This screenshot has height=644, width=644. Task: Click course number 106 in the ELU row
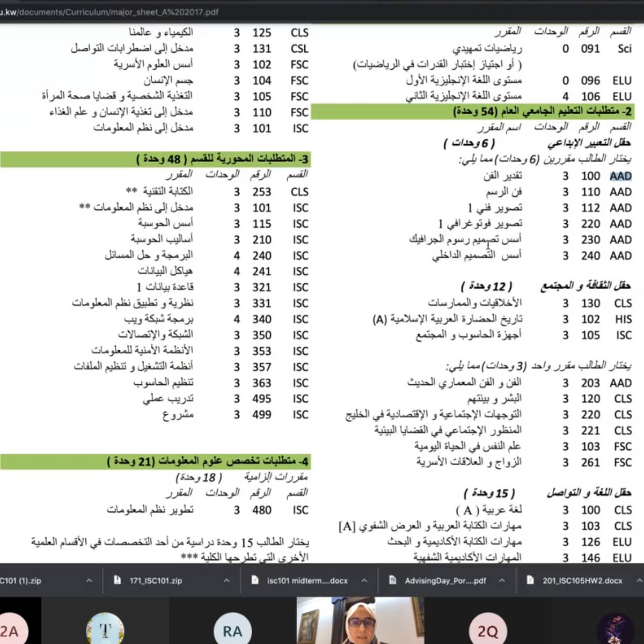590,97
